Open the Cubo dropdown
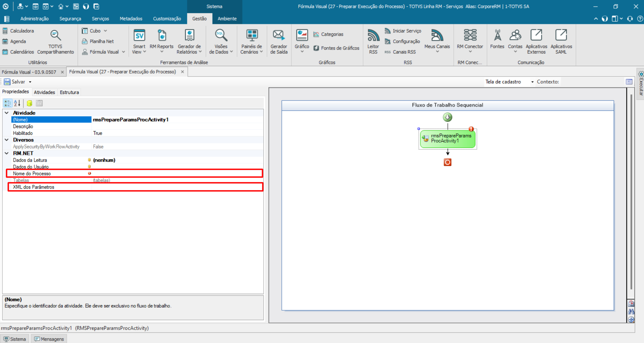 point(106,31)
